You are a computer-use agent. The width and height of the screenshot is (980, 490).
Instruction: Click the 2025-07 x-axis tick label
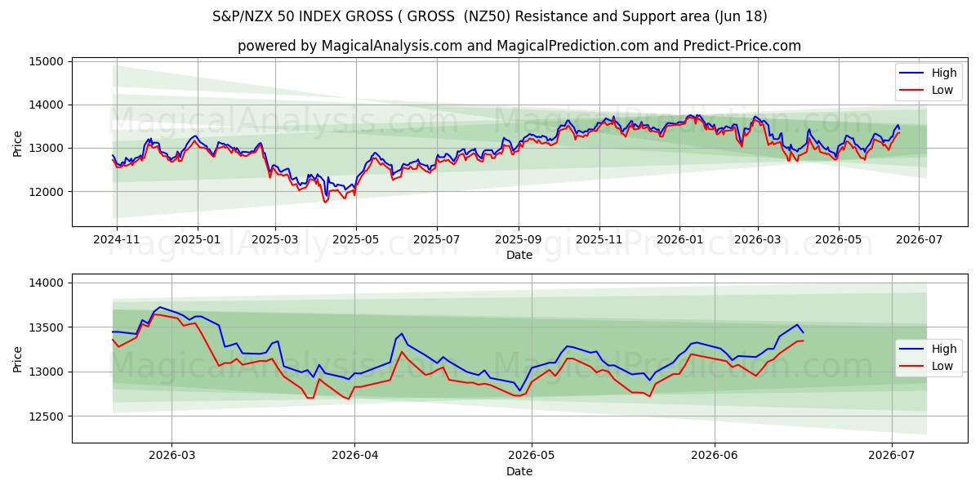pyautogui.click(x=437, y=240)
